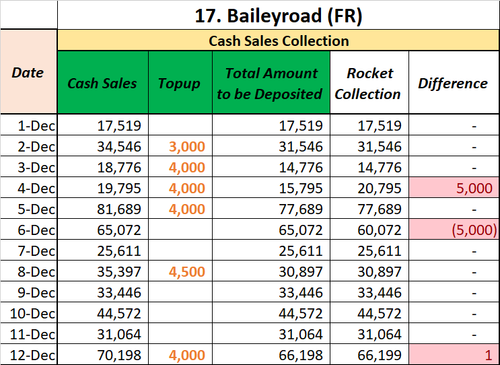Viewport: 500px width, 365px height.
Task: Select the '4-Dec' date cell
Action: [x=29, y=188]
